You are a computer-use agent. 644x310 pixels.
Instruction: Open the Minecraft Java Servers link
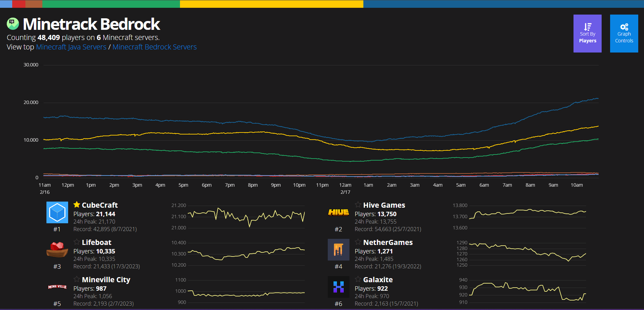click(71, 47)
